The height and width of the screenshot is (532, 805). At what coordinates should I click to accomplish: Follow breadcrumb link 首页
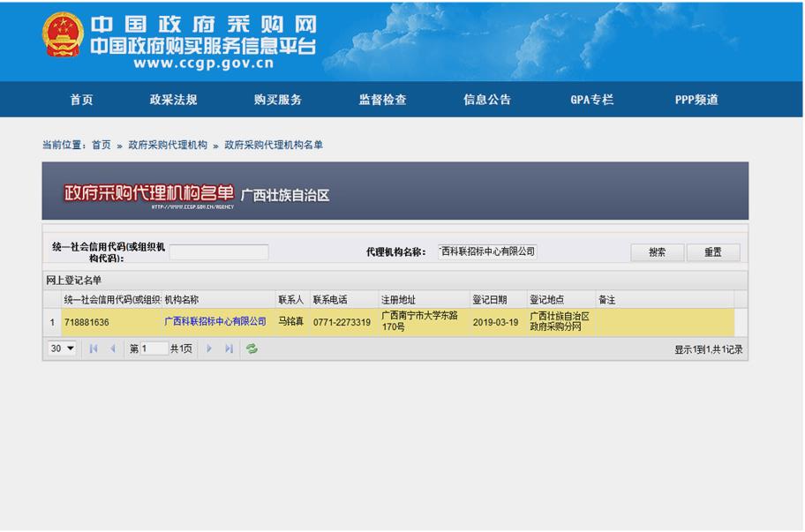coord(102,146)
